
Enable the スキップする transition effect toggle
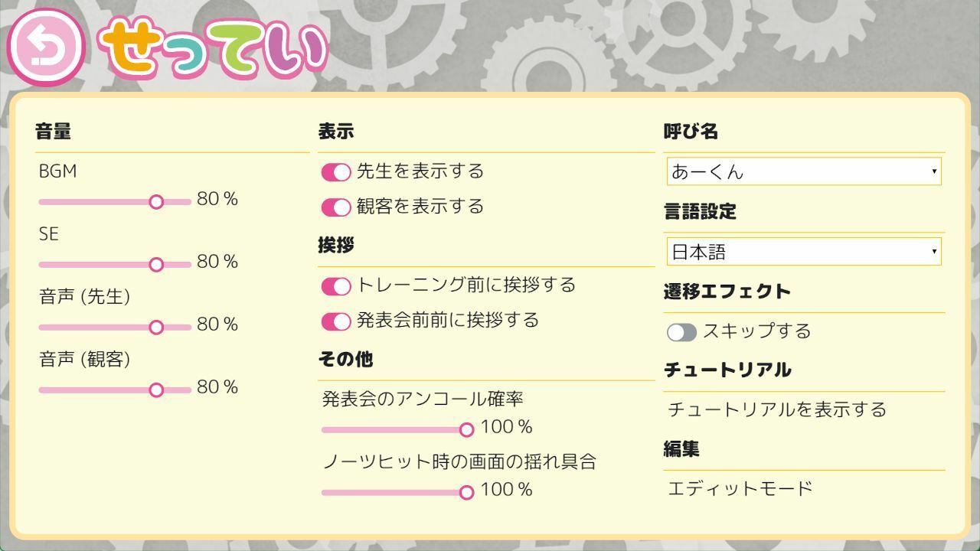(681, 332)
